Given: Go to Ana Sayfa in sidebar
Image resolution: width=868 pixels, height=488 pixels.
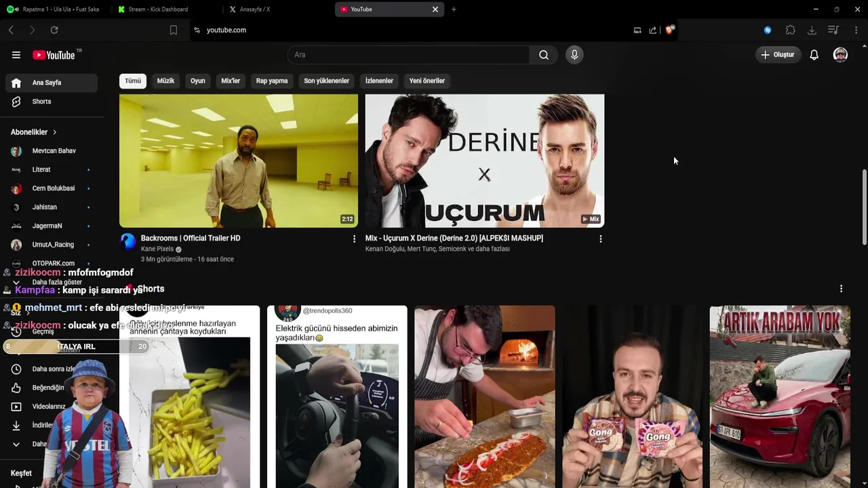Looking at the screenshot, I should click(52, 83).
